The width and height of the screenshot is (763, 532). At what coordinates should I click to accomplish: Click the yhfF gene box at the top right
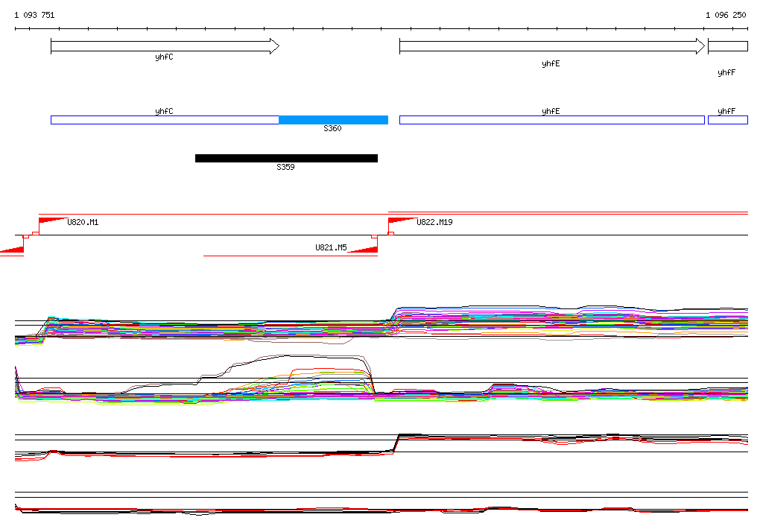pyautogui.click(x=727, y=46)
